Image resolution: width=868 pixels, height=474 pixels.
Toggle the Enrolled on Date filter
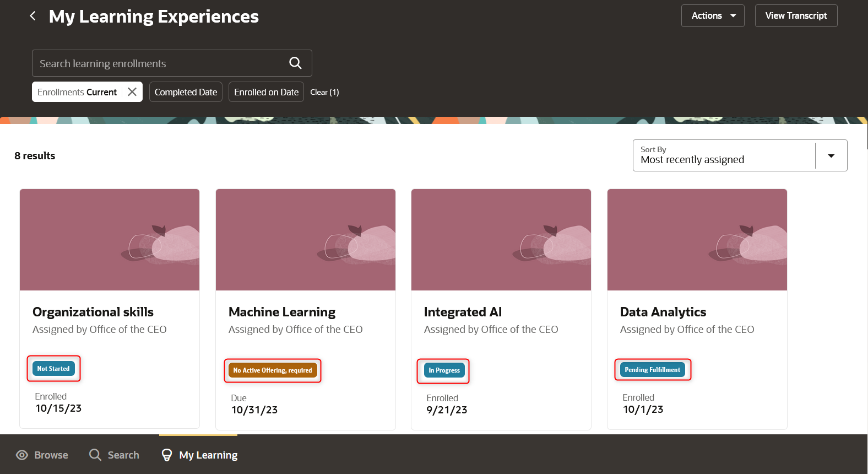coord(266,92)
